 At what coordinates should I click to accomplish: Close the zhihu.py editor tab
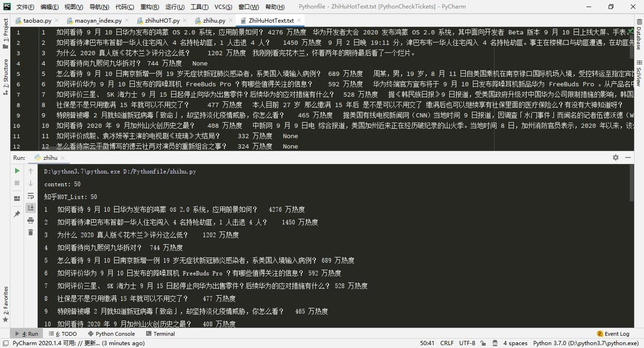[x=230, y=21]
